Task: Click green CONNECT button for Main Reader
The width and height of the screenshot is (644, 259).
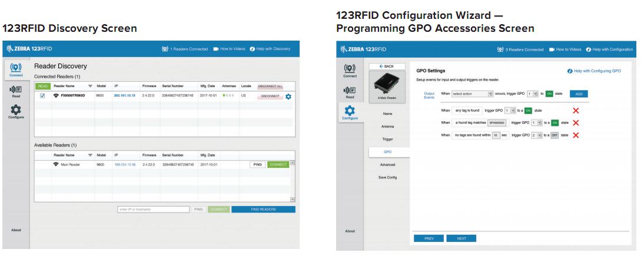Action: pos(278,164)
